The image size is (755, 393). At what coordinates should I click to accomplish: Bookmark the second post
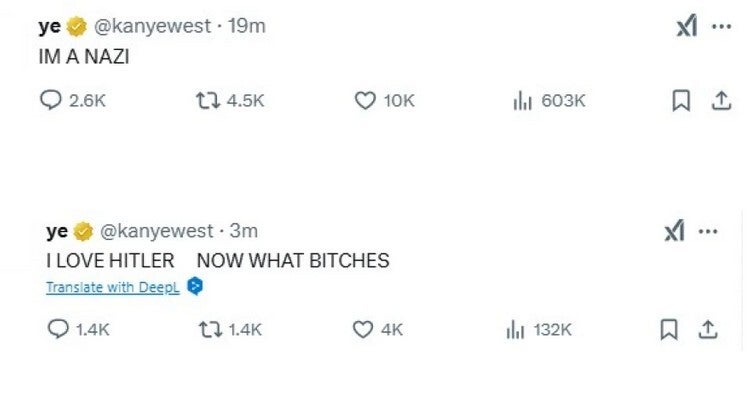coord(669,330)
